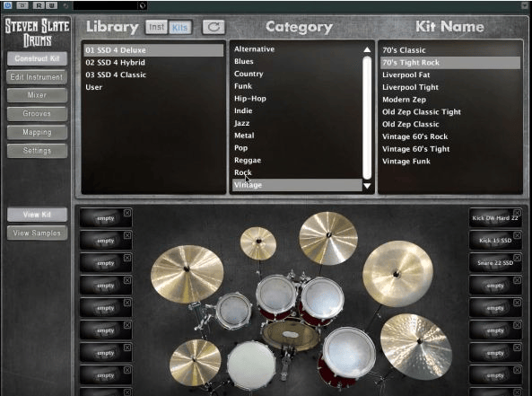Select the small splash cymbal in the kit
532x396 pixels.
[258, 243]
